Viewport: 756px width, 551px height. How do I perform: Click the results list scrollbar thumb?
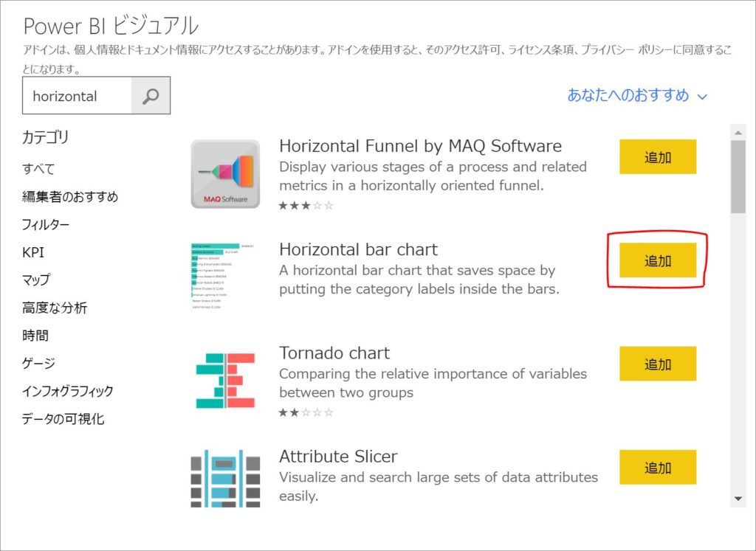(738, 177)
